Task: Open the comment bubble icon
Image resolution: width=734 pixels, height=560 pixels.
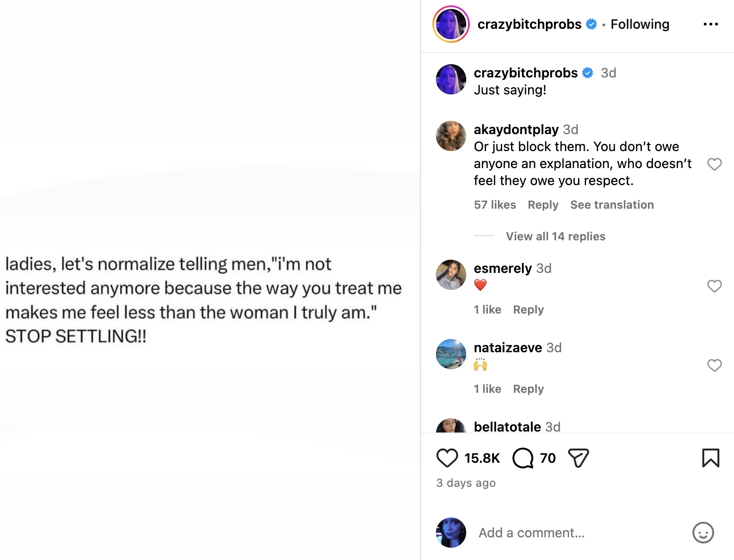Action: tap(523, 458)
